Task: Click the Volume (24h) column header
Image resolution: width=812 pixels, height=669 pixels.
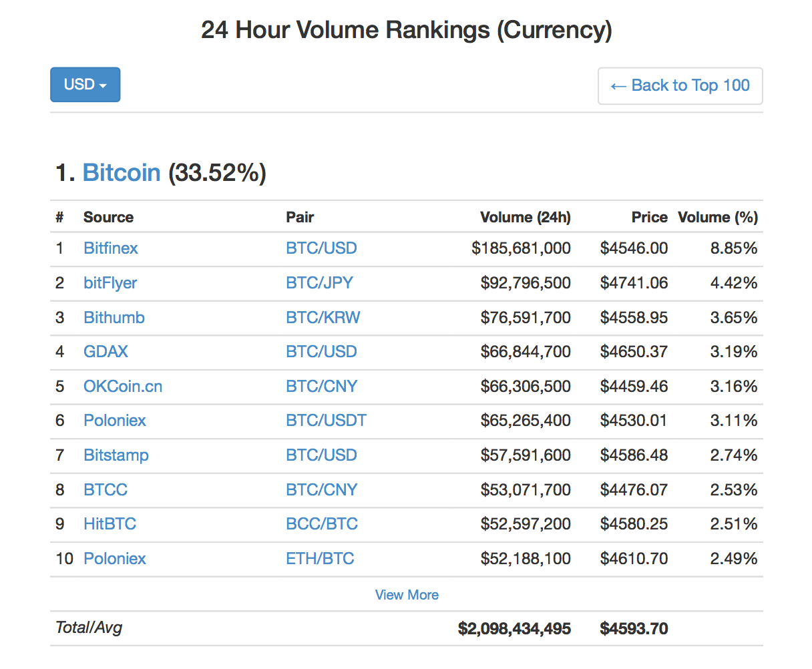Action: click(526, 217)
